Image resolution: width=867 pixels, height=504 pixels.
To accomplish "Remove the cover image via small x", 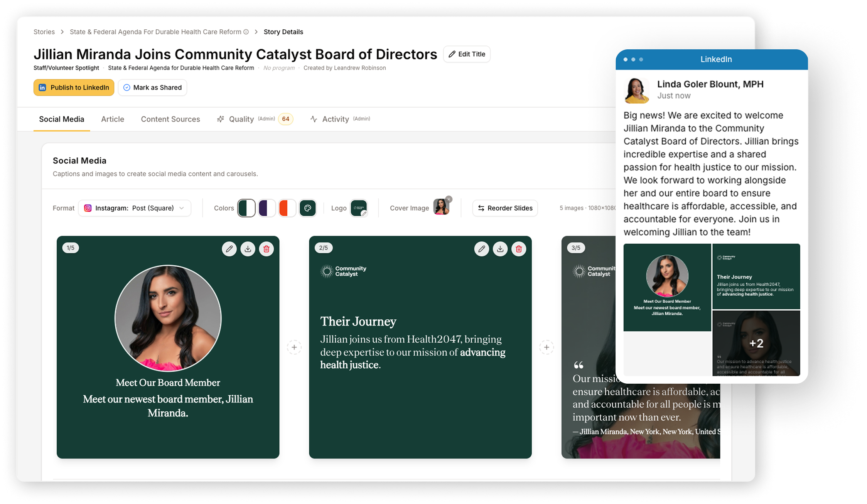I will 449,199.
